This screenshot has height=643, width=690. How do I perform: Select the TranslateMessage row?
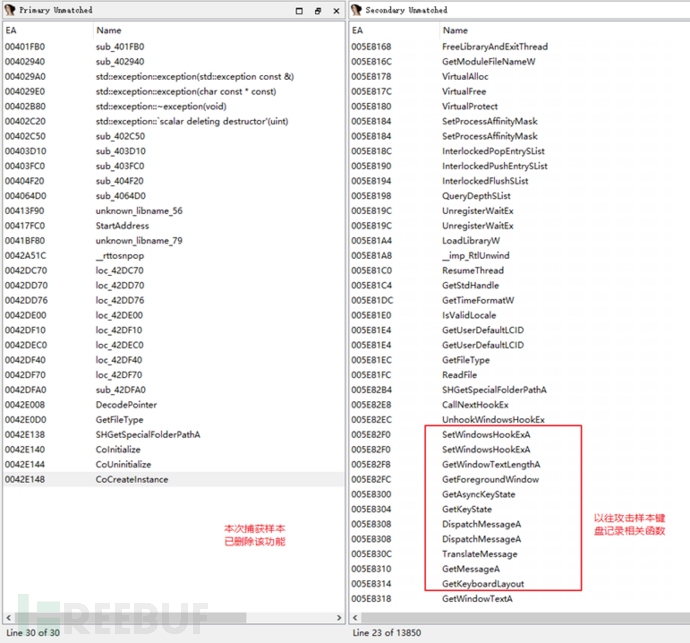(x=520, y=554)
